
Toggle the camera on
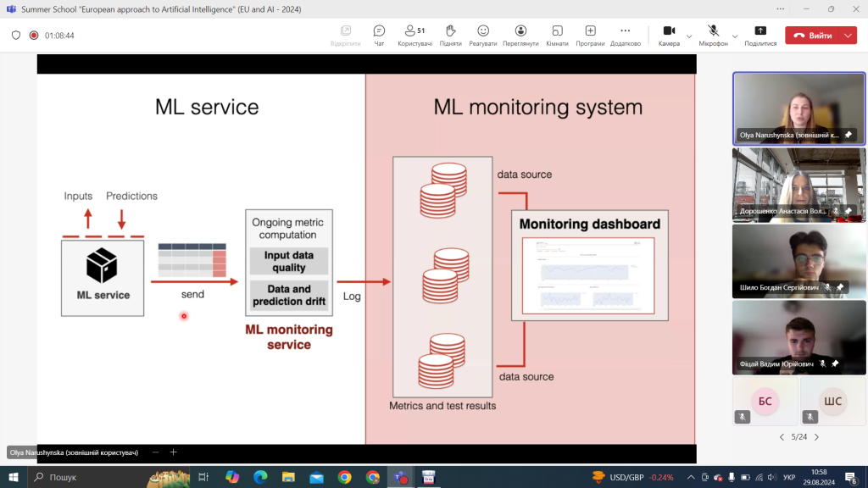click(669, 35)
